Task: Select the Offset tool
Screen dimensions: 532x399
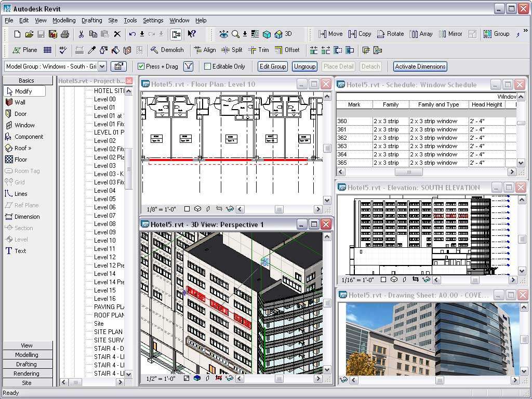Action: point(287,50)
